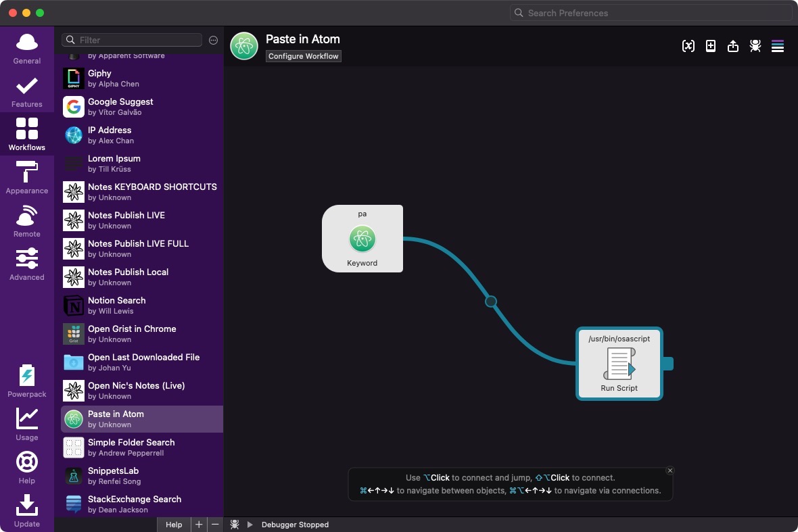Image resolution: width=798 pixels, height=532 pixels.
Task: Select the Giphy workflow
Action: (x=142, y=78)
